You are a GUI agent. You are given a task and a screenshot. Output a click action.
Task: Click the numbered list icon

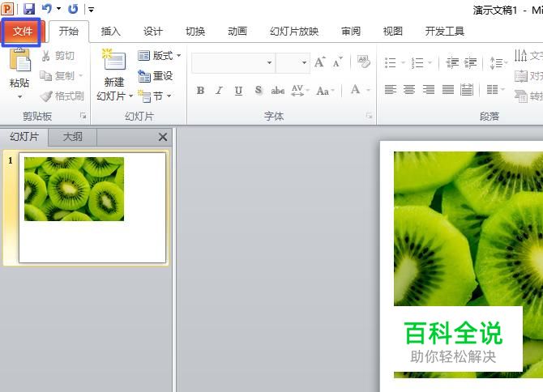click(417, 62)
